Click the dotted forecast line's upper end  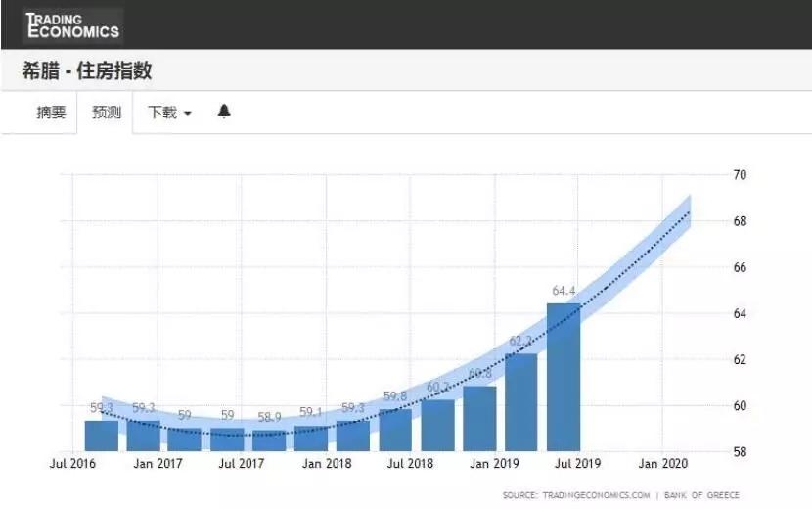pos(690,211)
